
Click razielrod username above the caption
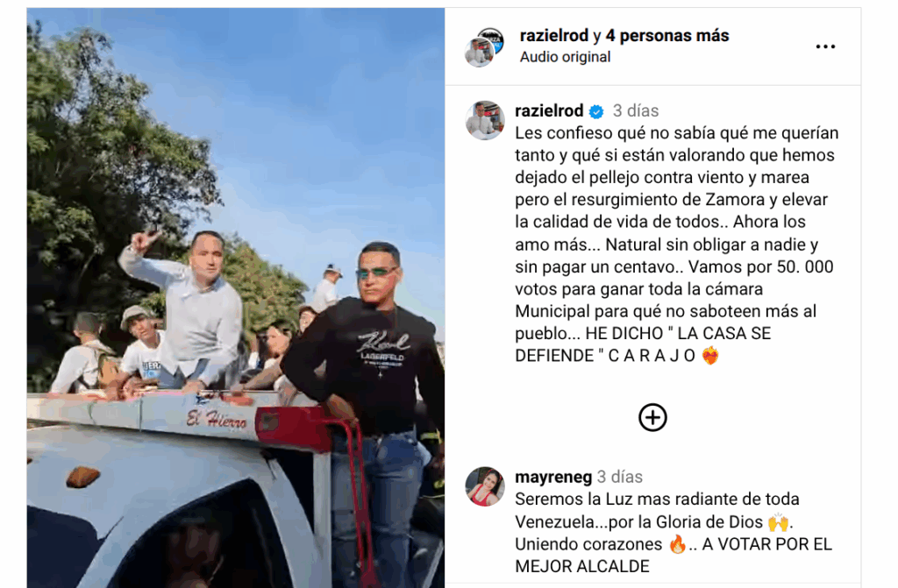pyautogui.click(x=549, y=110)
